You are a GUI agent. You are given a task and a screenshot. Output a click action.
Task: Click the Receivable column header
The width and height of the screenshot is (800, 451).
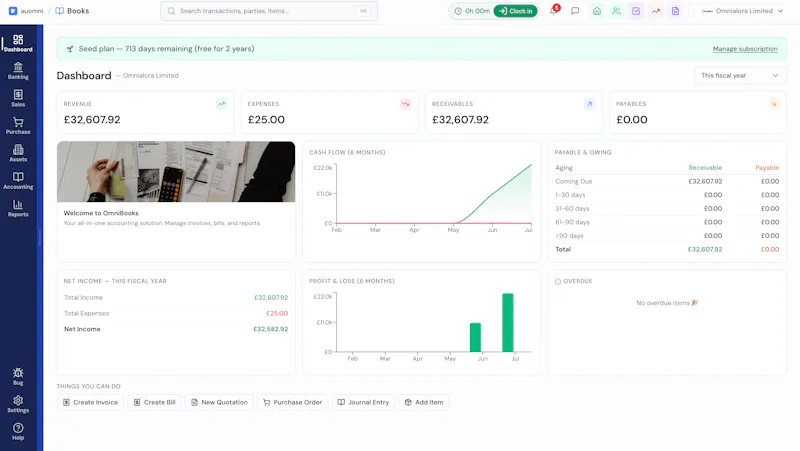705,167
